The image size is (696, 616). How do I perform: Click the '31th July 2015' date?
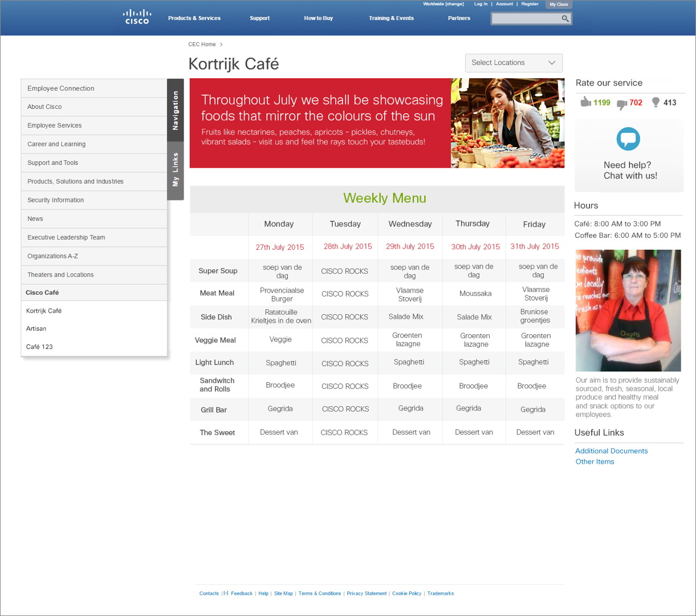(x=535, y=246)
